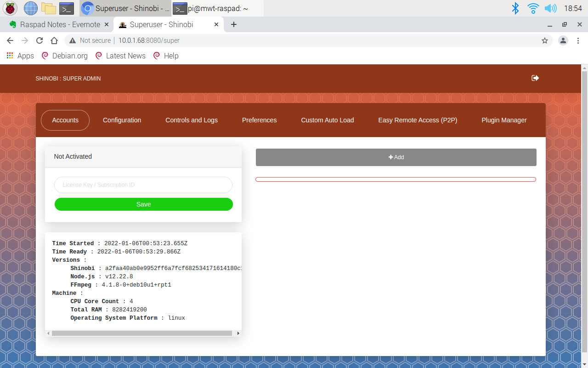
Task: Click the Shinobi version hash text
Action: tap(173, 268)
